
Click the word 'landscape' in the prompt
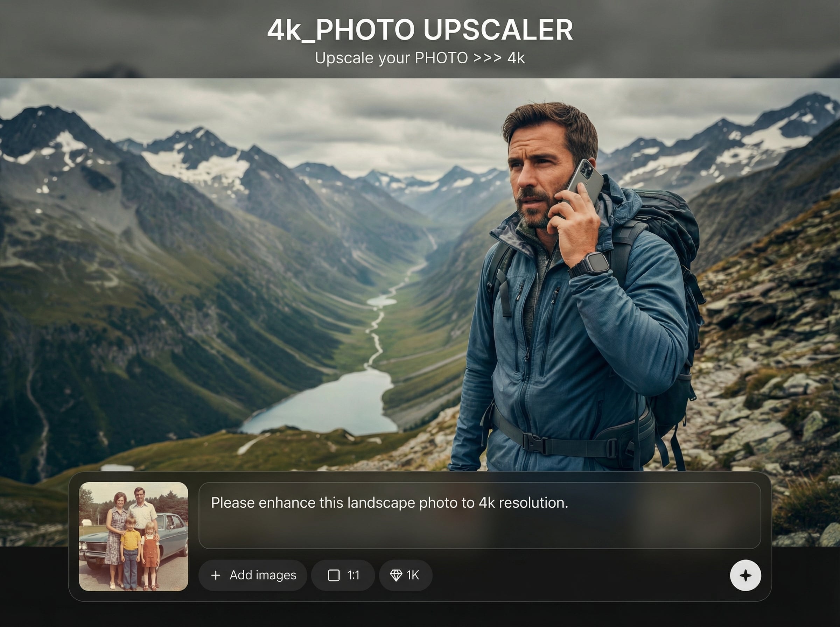(x=381, y=503)
